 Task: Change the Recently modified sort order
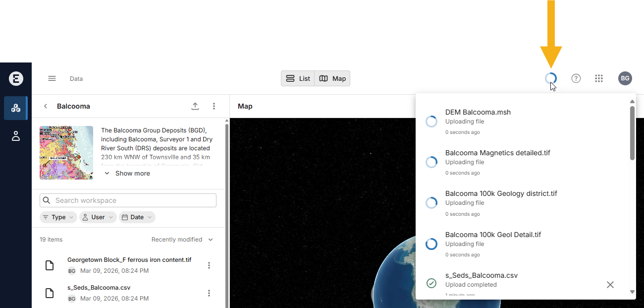[182, 240]
